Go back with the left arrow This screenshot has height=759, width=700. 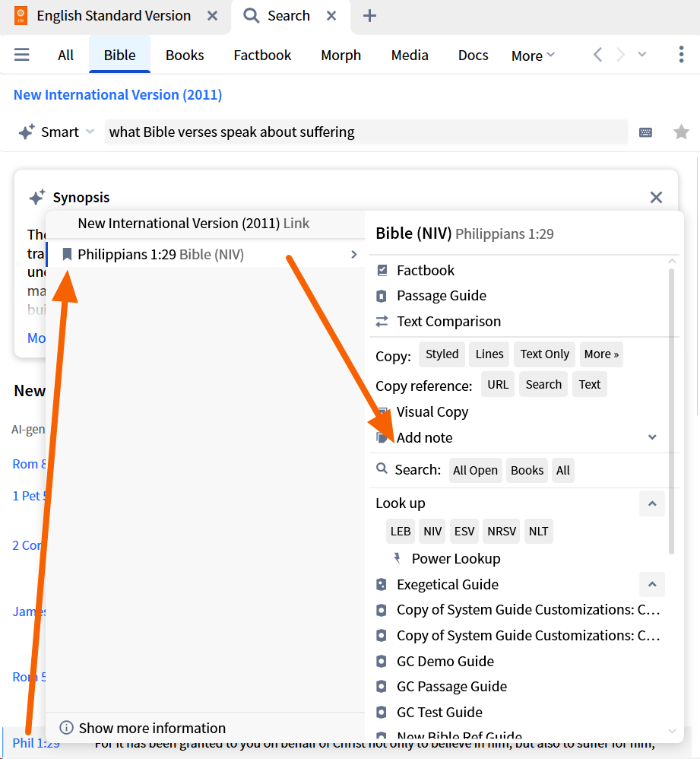click(x=598, y=55)
